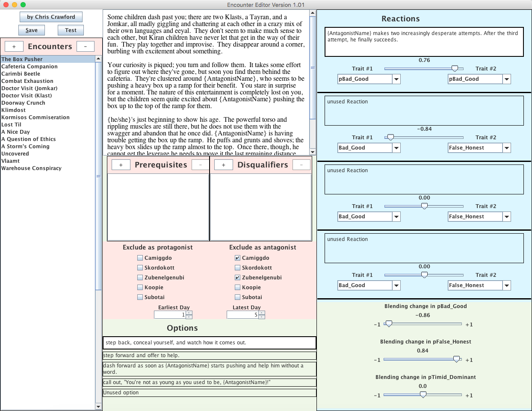The width and height of the screenshot is (532, 411).
Task: Select Warehouse Conspiracy in encounters list
Action: pyautogui.click(x=32, y=168)
